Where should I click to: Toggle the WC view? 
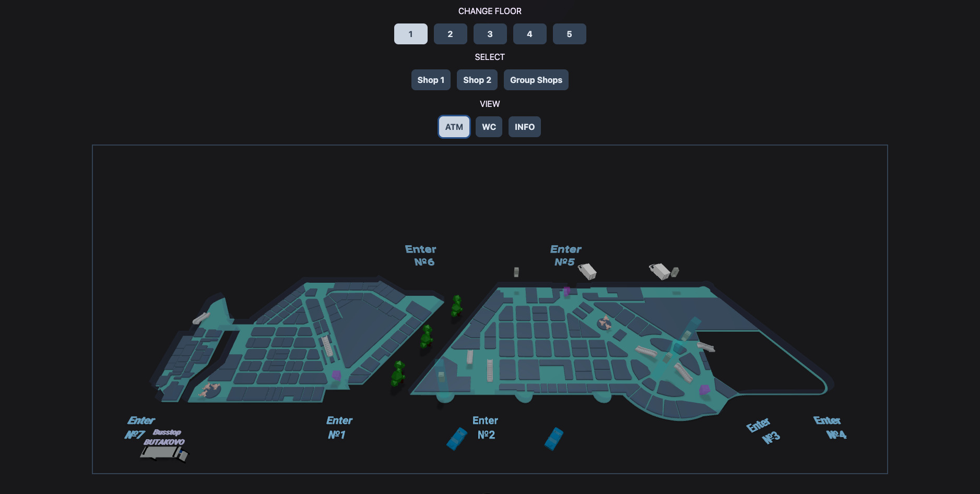coord(489,127)
